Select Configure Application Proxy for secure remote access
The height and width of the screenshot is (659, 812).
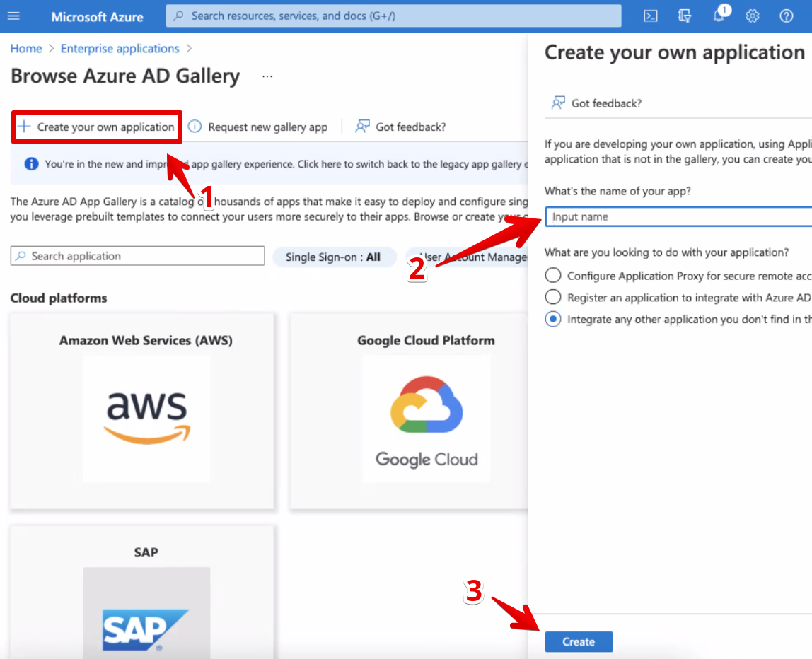point(552,275)
